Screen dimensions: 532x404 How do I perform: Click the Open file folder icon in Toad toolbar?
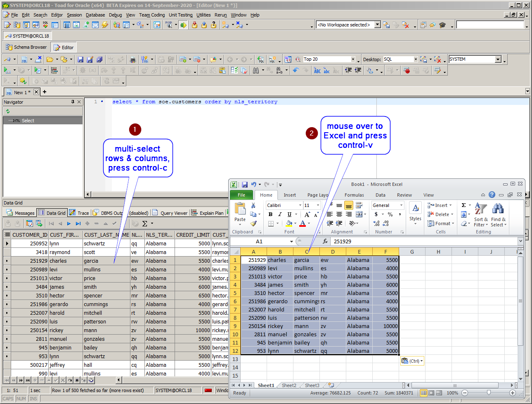click(x=50, y=59)
